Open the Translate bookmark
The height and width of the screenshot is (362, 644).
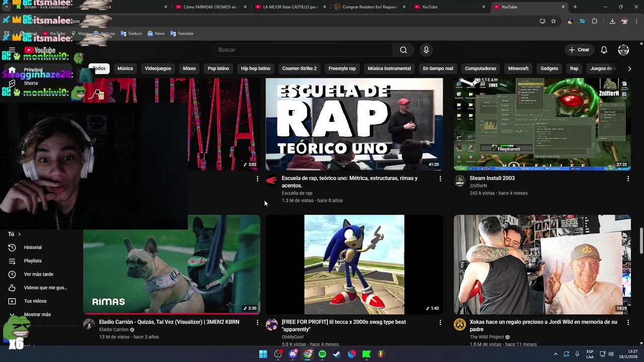(182, 34)
